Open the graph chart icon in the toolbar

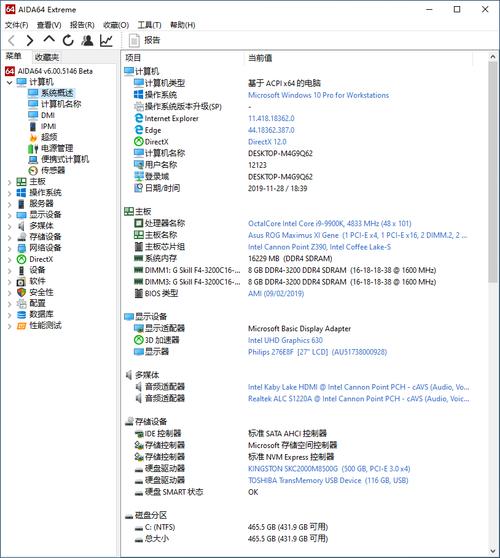[106, 41]
